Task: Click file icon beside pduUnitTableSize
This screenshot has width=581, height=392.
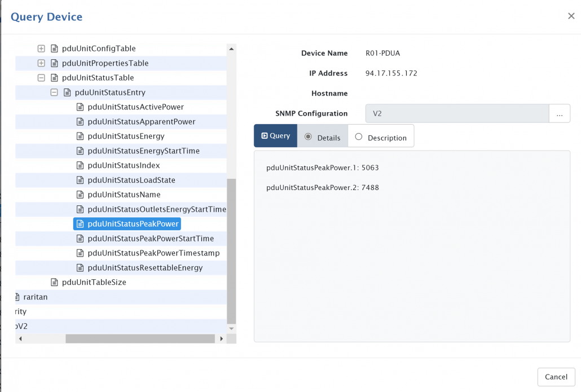Action: tap(55, 283)
